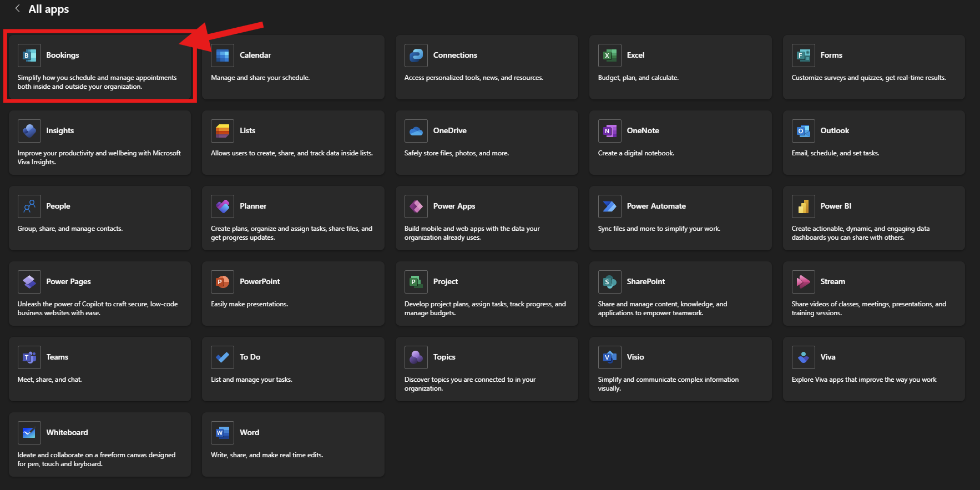Select the "Excel" app title
980x490 pixels.
(635, 55)
